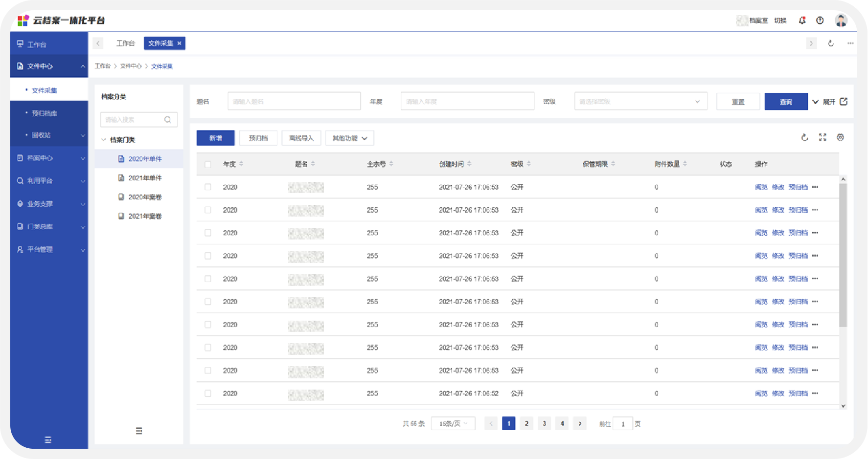Screen dimensions: 868x459
Task: Open table column settings gear icon
Action: 840,138
